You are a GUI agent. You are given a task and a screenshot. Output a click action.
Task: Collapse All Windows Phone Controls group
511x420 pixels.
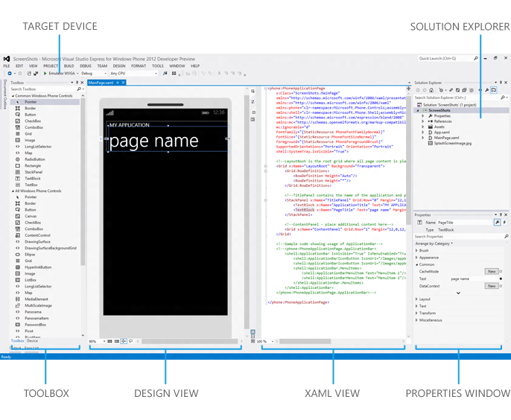(13, 191)
